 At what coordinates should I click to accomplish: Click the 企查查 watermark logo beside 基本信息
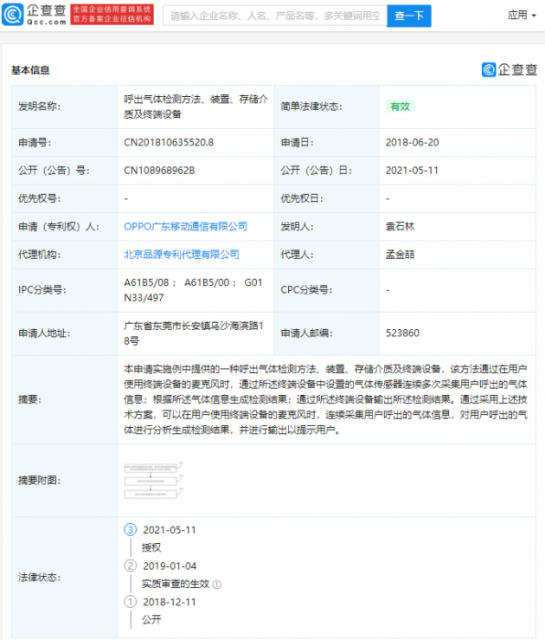(509, 70)
